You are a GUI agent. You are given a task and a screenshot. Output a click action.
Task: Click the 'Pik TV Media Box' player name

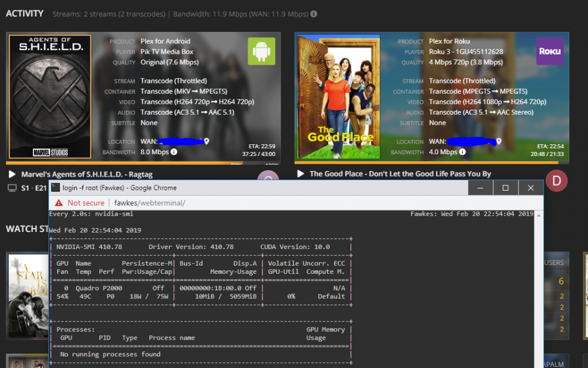point(167,52)
